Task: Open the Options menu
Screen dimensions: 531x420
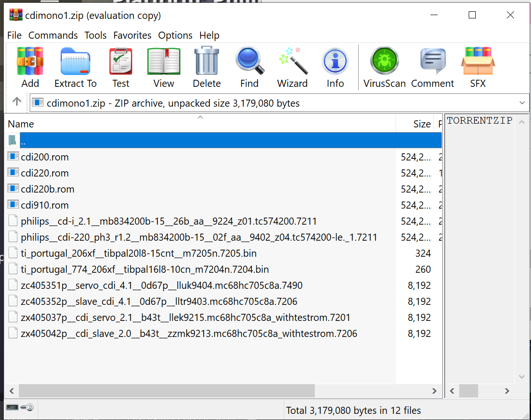Action: pyautogui.click(x=176, y=35)
